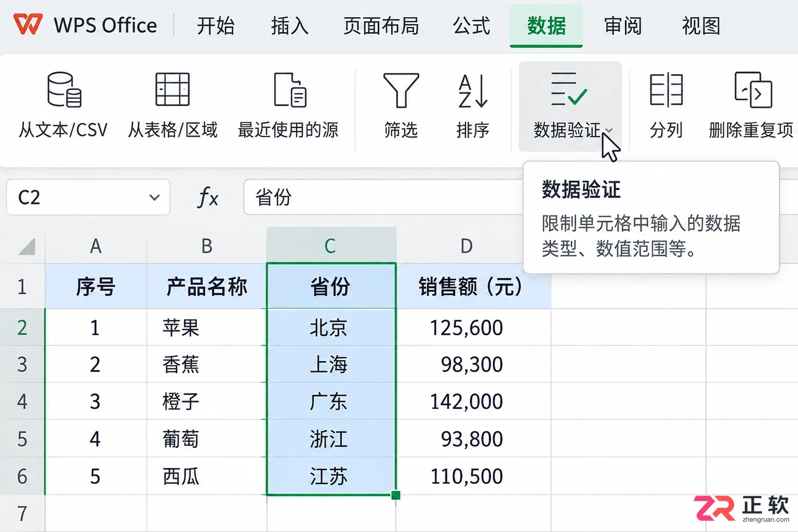Select row 7 header
This screenshot has width=798, height=532.
[x=22, y=513]
